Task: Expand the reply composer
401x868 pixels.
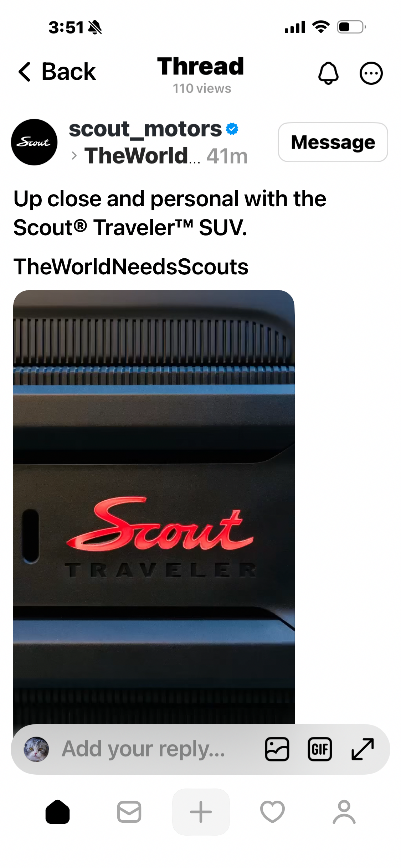Action: (x=363, y=749)
